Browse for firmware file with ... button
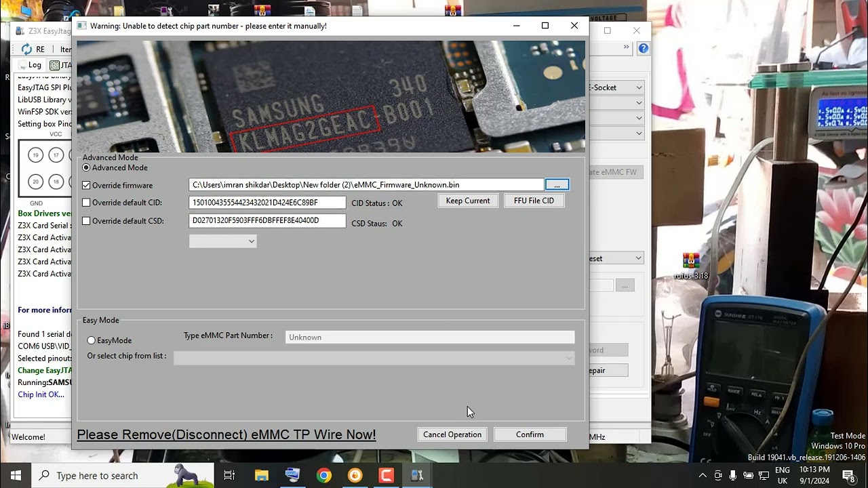The image size is (868, 488). tap(557, 185)
